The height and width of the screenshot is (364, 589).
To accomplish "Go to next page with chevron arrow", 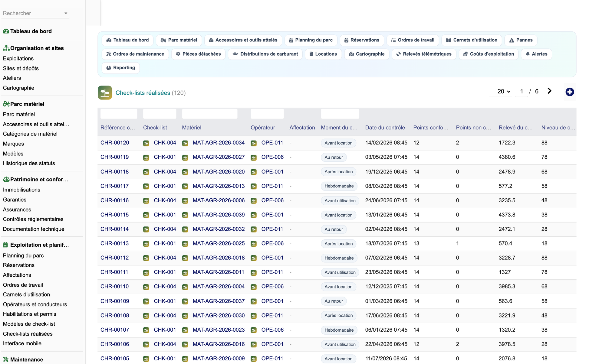I will (x=549, y=91).
